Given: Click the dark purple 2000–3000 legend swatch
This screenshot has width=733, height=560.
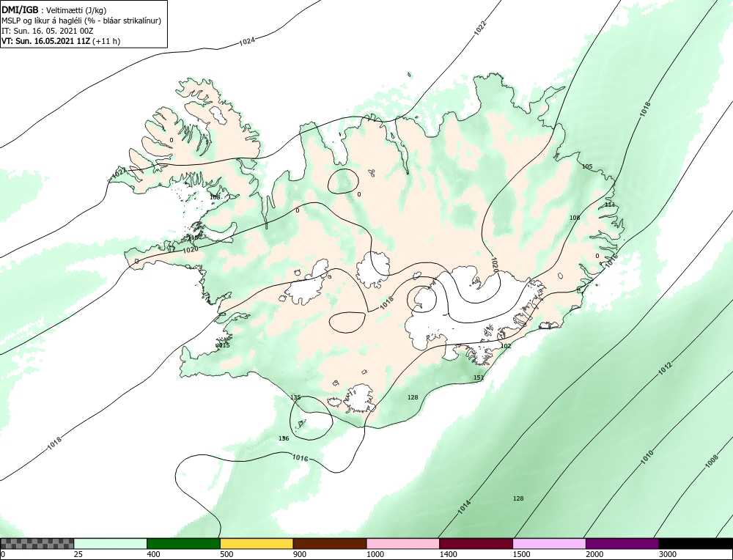Looking at the screenshot, I should (622, 543).
